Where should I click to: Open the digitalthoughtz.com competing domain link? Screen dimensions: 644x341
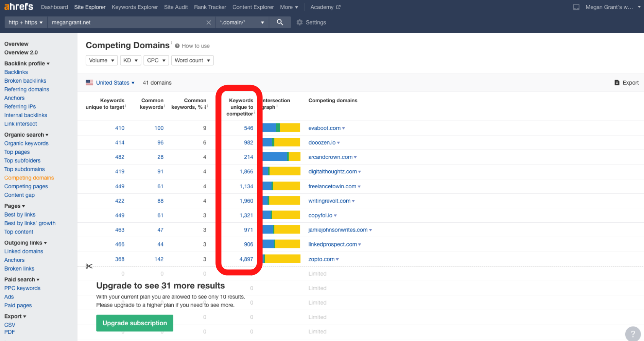333,171
